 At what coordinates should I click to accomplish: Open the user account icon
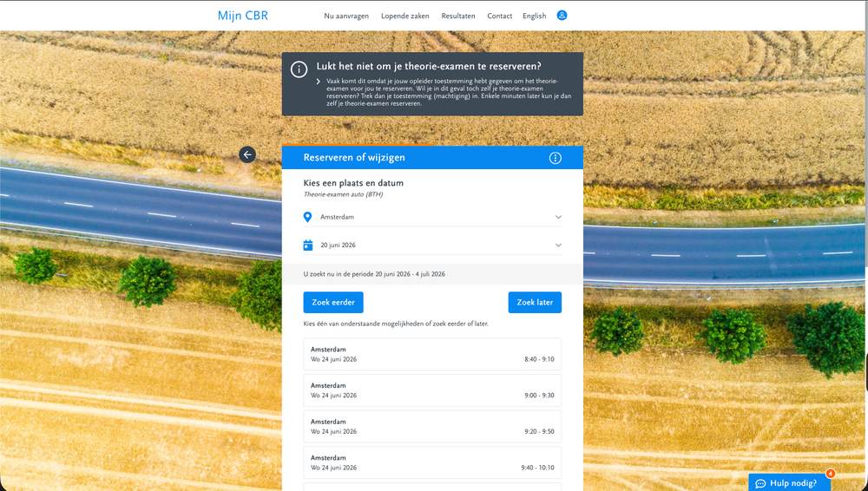tap(562, 16)
